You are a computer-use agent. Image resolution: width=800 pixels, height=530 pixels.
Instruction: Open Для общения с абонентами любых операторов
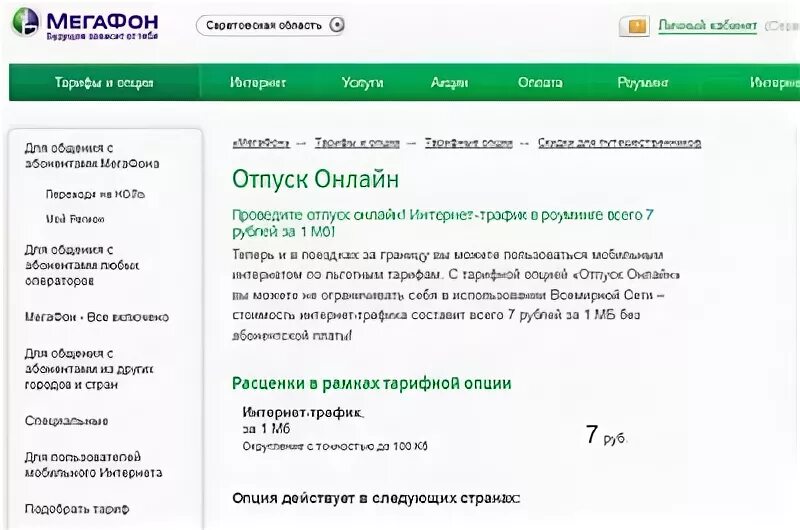82,265
